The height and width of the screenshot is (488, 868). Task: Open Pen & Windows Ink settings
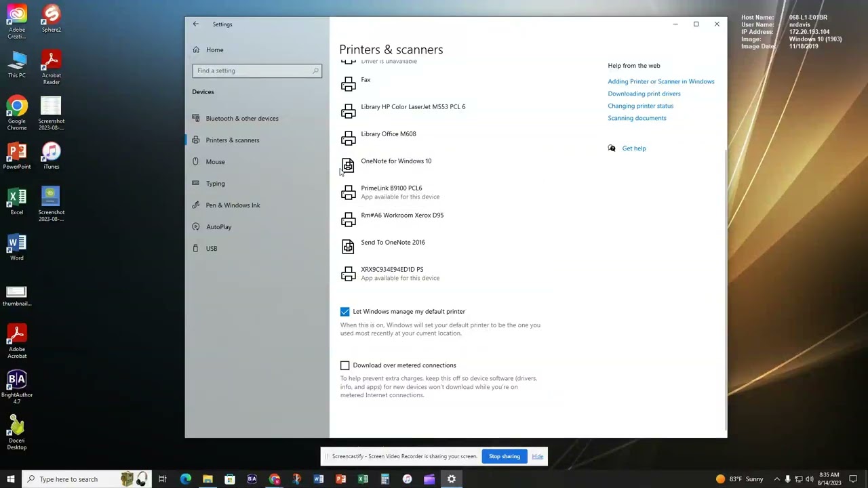256,205
